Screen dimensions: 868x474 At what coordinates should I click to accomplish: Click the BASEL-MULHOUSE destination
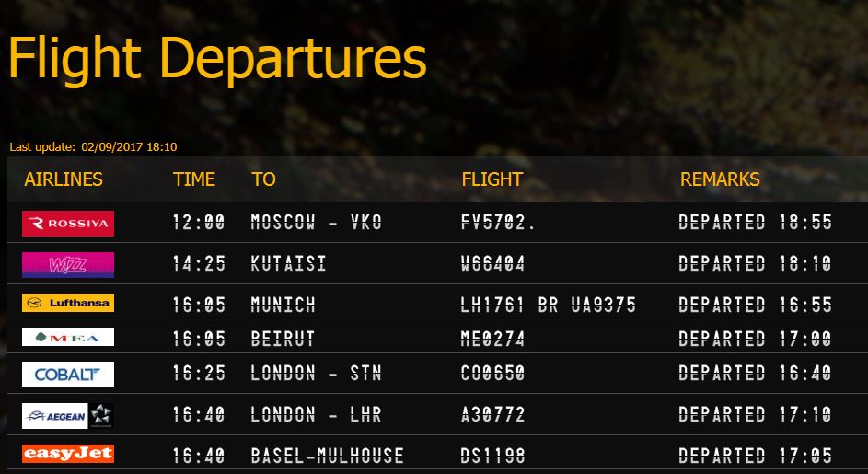327,455
